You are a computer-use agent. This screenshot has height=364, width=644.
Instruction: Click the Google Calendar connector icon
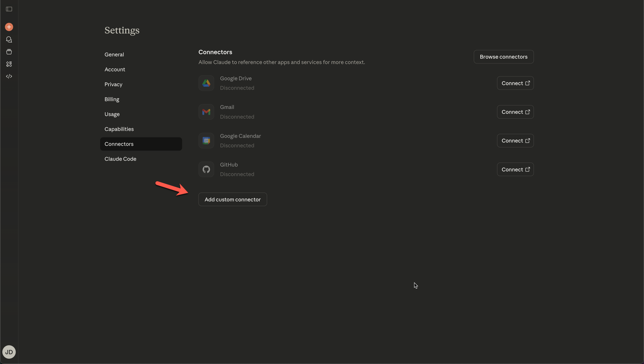(206, 141)
